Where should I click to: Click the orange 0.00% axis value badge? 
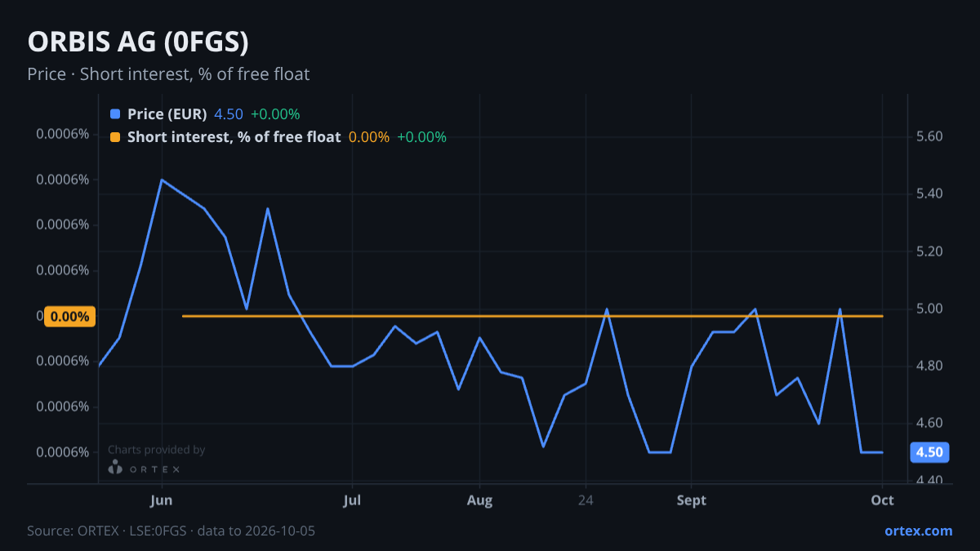pyautogui.click(x=69, y=316)
